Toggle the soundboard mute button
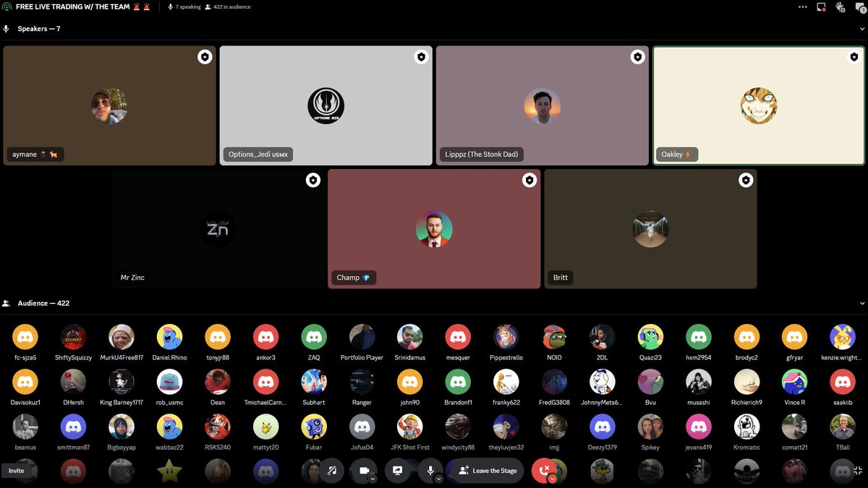Image resolution: width=868 pixels, height=488 pixels. tap(332, 471)
